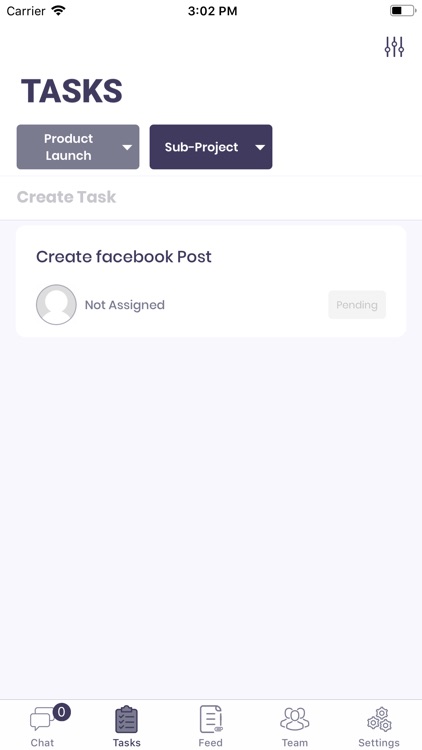This screenshot has width=422, height=750.
Task: Click the Wi-Fi status icon
Action: (x=58, y=11)
